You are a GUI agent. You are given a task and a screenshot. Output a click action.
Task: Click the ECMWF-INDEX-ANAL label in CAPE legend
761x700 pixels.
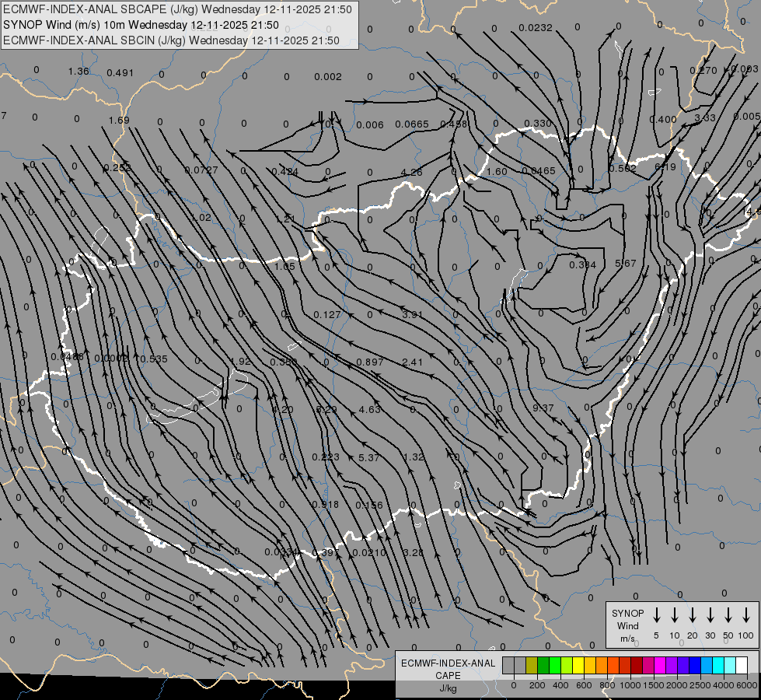point(448,663)
